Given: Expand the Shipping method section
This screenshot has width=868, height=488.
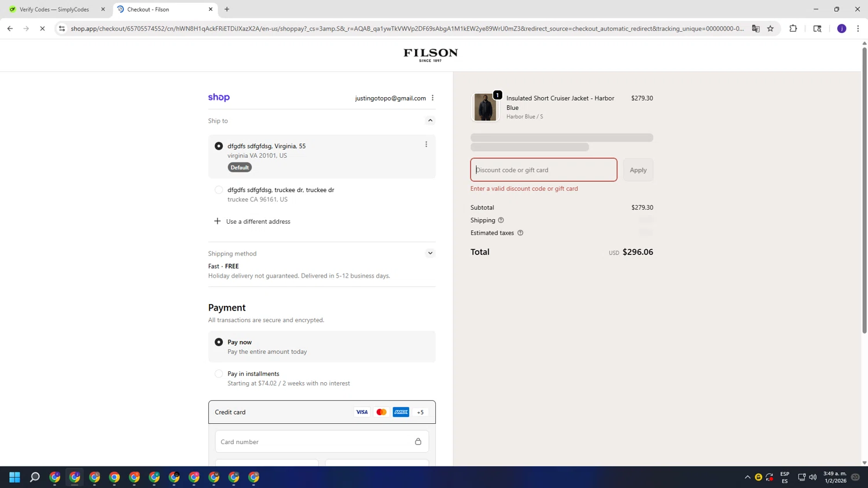Looking at the screenshot, I should coord(430,253).
